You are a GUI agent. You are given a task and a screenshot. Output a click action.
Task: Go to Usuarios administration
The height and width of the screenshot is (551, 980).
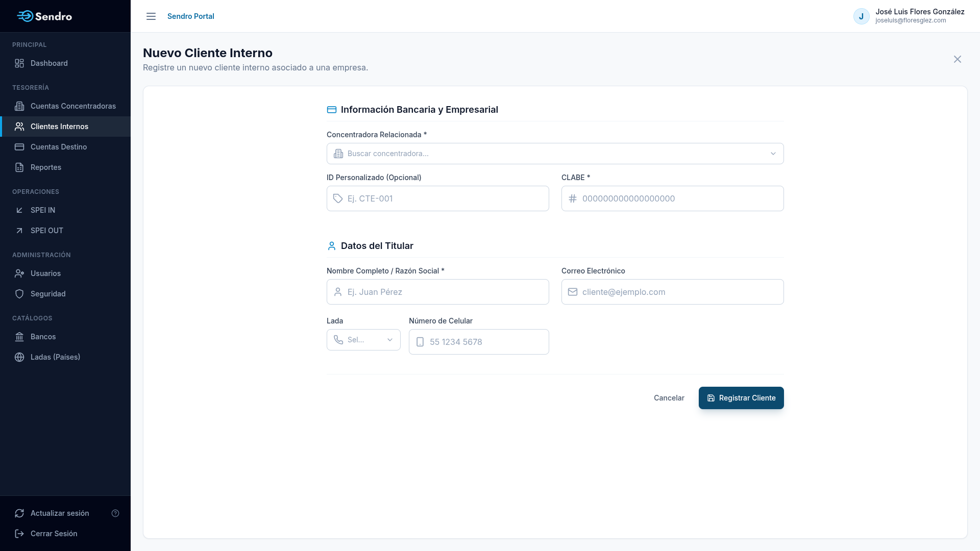pyautogui.click(x=65, y=273)
